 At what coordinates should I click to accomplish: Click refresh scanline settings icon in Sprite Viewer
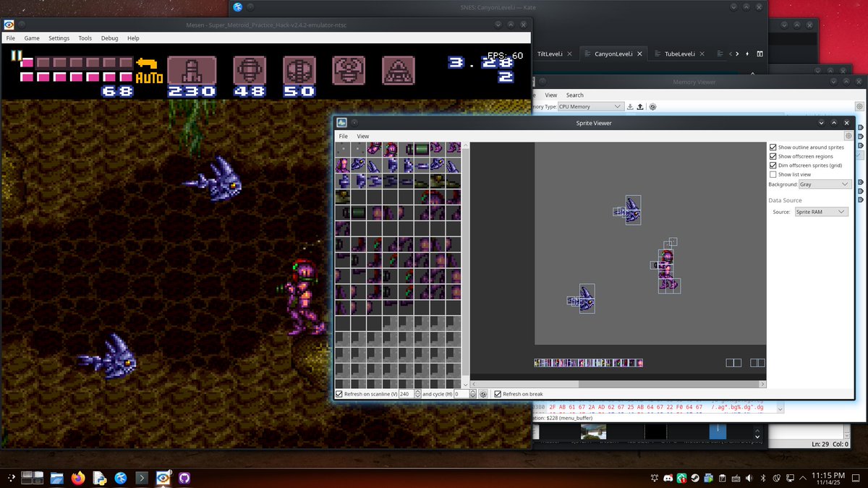tap(483, 394)
